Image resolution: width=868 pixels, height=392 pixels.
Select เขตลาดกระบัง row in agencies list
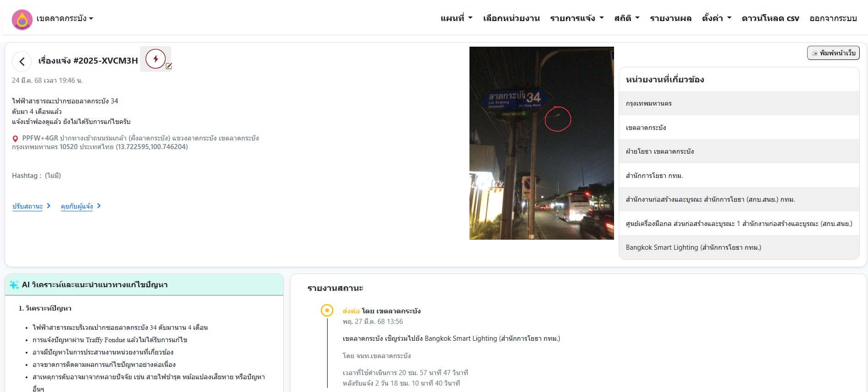click(739, 128)
